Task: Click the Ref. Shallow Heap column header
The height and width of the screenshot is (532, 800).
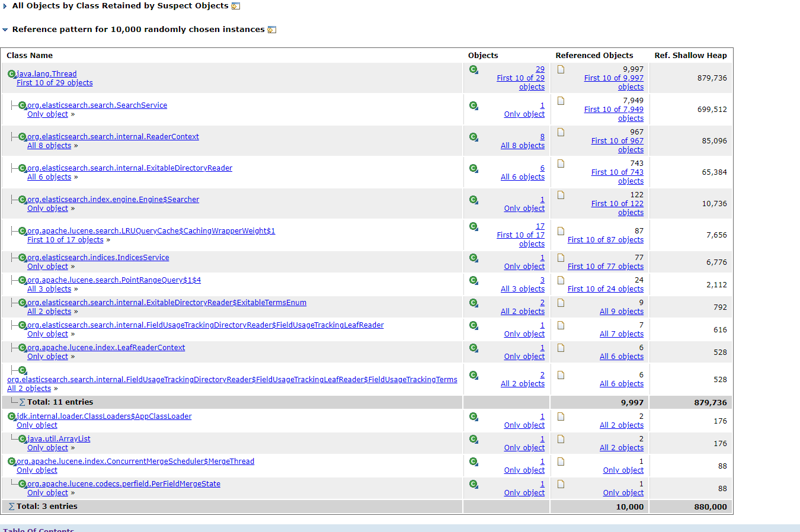Action: (690, 56)
